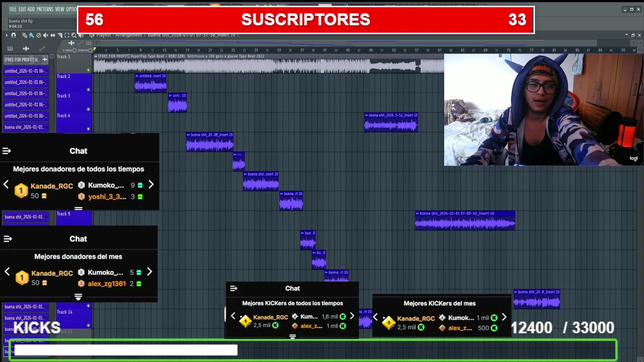Click the webcam overlay video
The width and height of the screenshot is (644, 362).
tap(543, 110)
